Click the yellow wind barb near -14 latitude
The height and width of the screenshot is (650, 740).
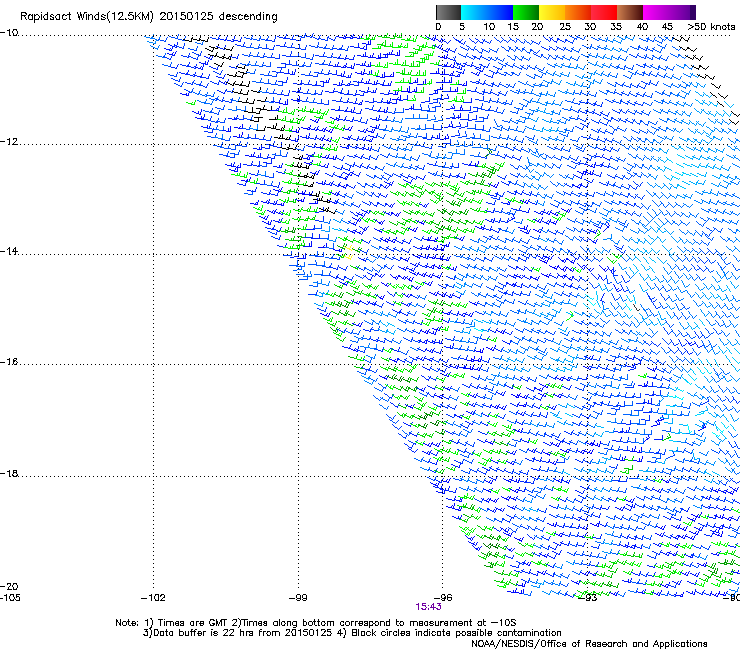[348, 252]
